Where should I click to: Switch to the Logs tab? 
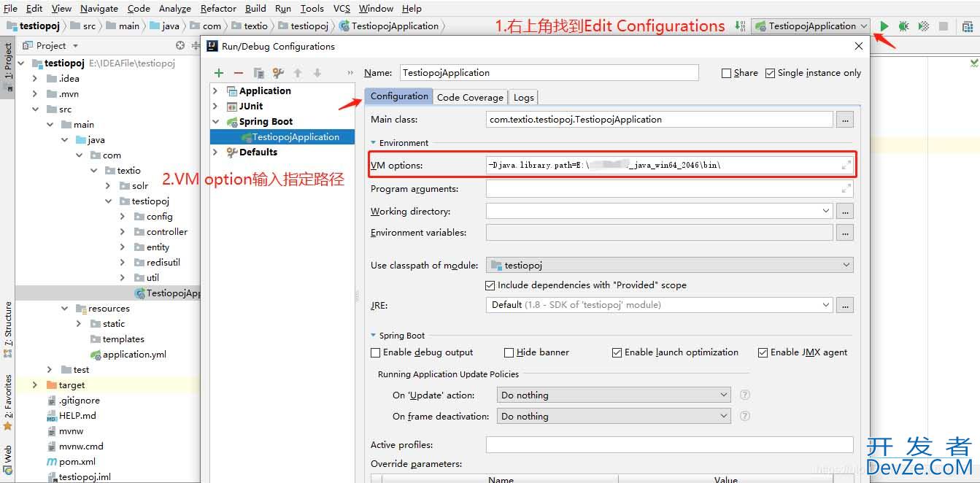tap(523, 97)
